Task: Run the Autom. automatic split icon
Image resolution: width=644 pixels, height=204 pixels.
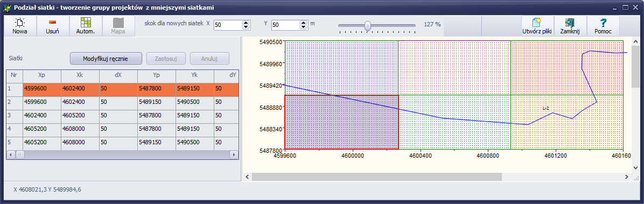Action: click(86, 22)
